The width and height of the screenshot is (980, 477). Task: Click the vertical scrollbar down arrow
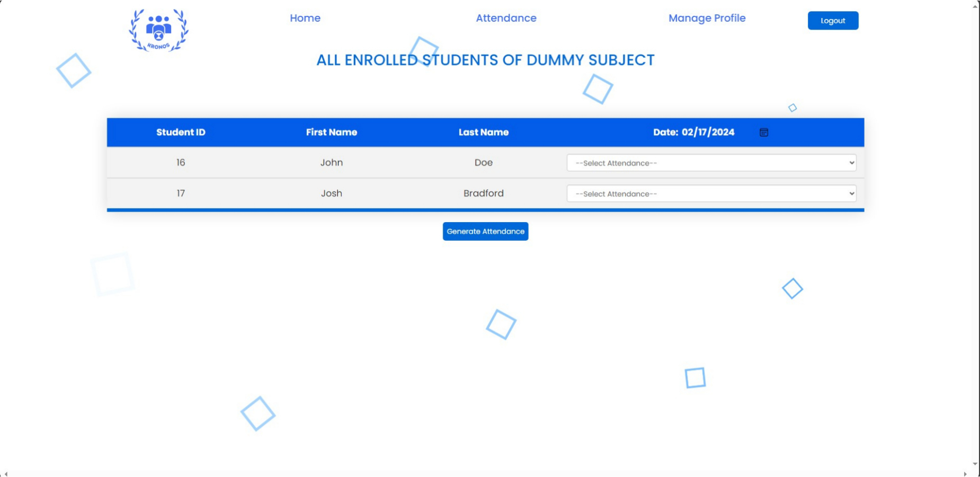(x=975, y=464)
